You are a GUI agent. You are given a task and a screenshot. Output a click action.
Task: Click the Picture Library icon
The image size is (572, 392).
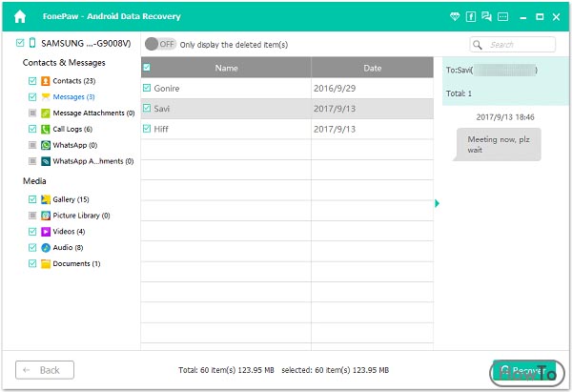click(x=45, y=216)
